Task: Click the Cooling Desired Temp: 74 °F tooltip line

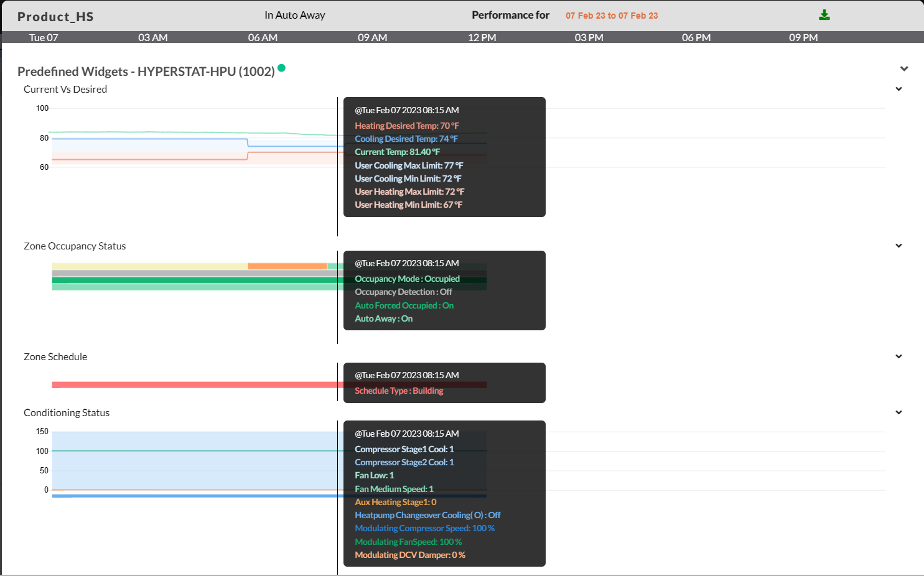Action: tap(406, 139)
